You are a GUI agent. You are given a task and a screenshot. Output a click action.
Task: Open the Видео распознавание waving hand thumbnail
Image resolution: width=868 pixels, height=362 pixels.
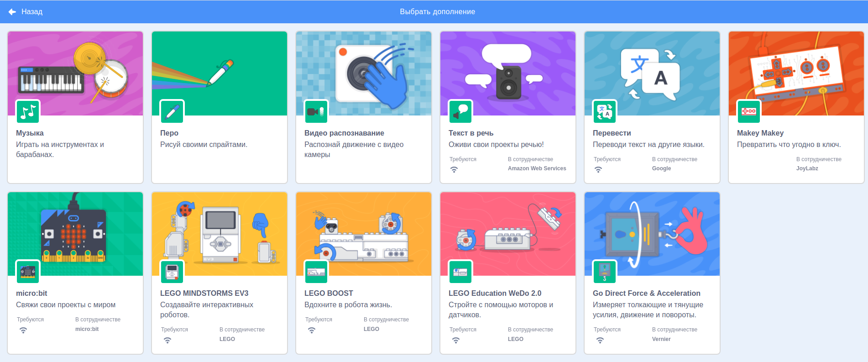(364, 73)
